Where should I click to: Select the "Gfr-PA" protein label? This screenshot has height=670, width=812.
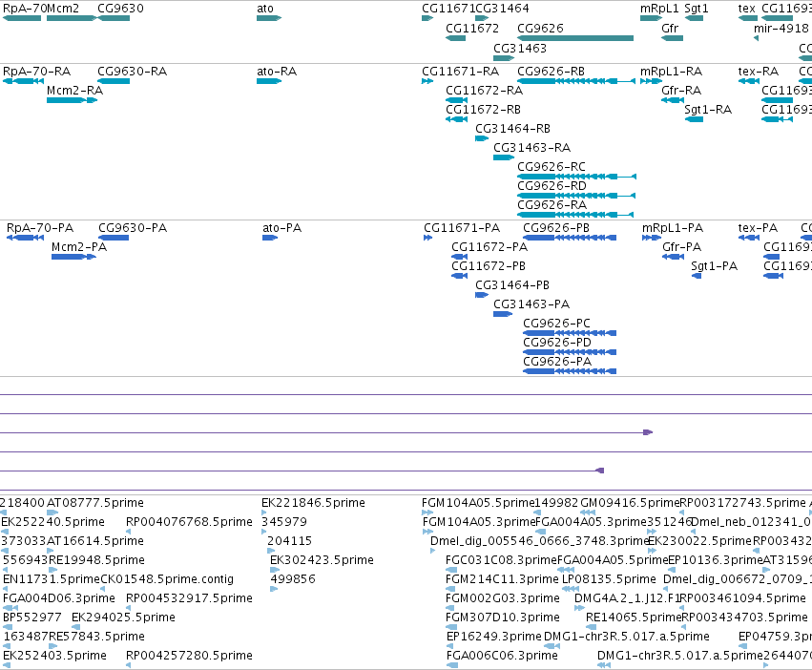[x=681, y=246]
